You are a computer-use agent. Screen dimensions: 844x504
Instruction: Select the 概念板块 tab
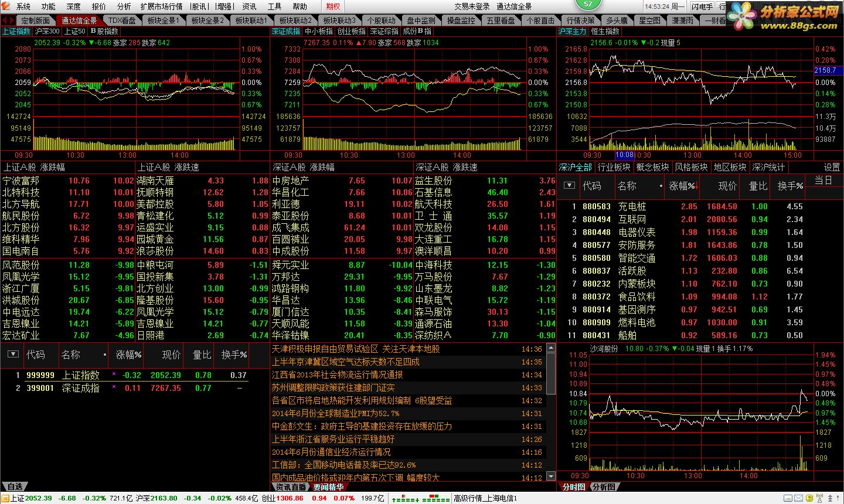(652, 167)
